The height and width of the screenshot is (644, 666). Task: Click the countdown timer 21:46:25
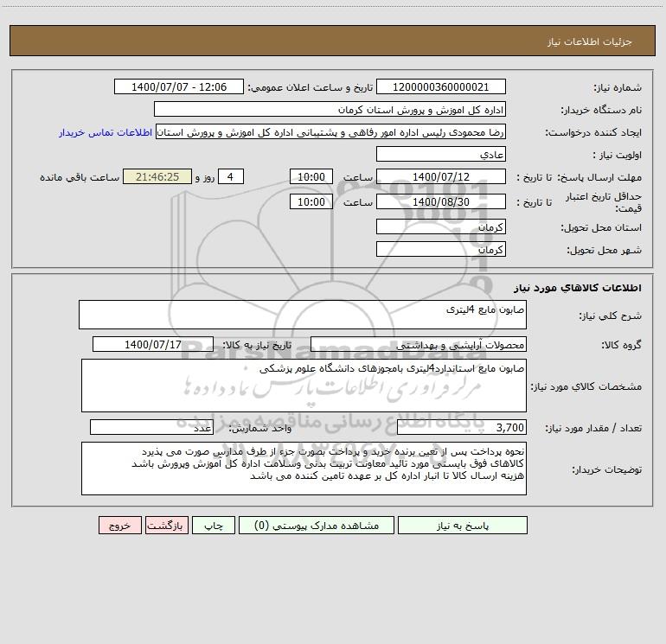coord(157,176)
